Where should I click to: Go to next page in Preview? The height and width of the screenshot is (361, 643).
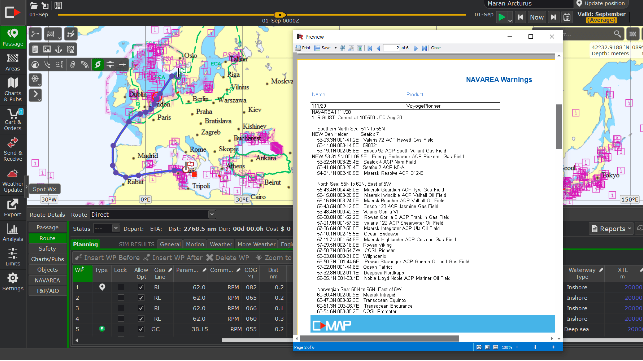416,48
